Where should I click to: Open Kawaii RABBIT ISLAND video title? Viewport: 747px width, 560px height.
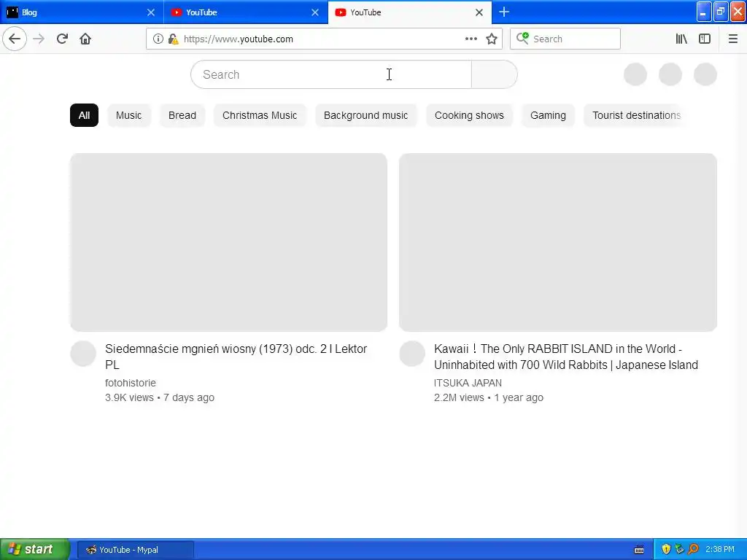point(566,357)
